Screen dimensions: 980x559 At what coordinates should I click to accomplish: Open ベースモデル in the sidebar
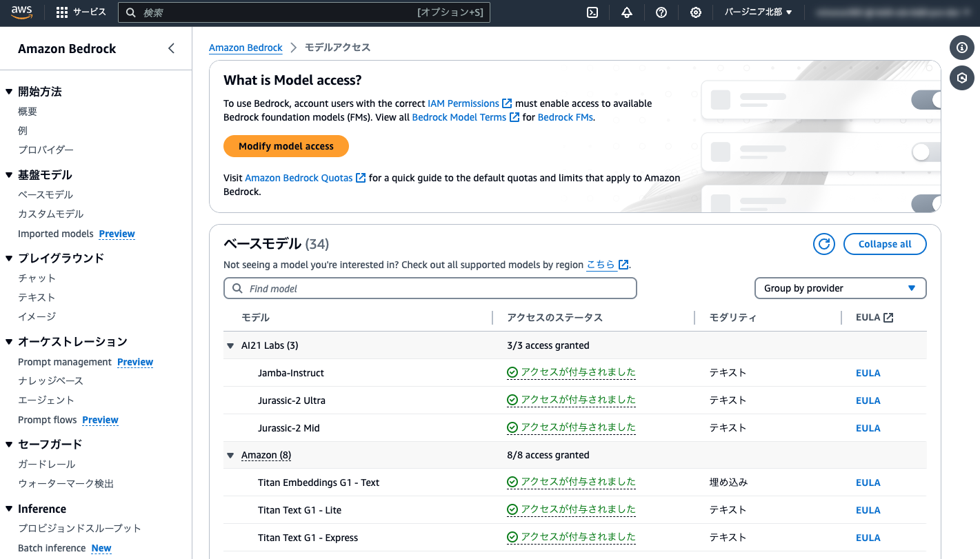point(46,195)
